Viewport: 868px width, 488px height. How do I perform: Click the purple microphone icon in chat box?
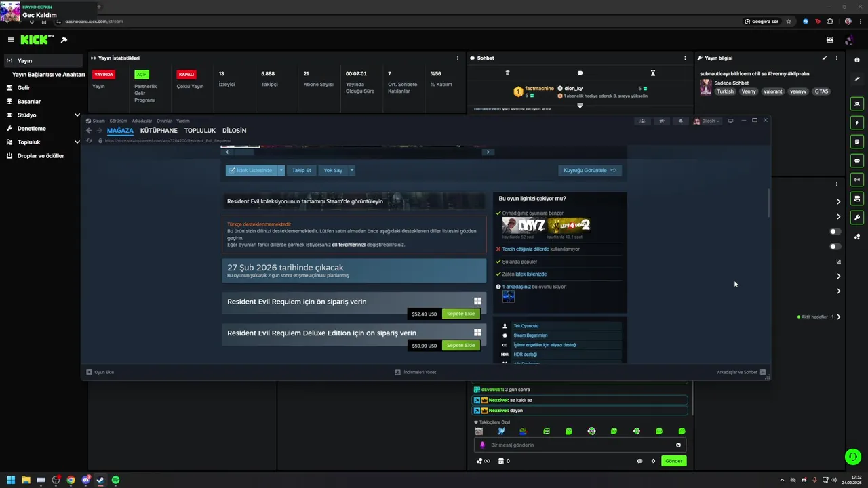482,445
